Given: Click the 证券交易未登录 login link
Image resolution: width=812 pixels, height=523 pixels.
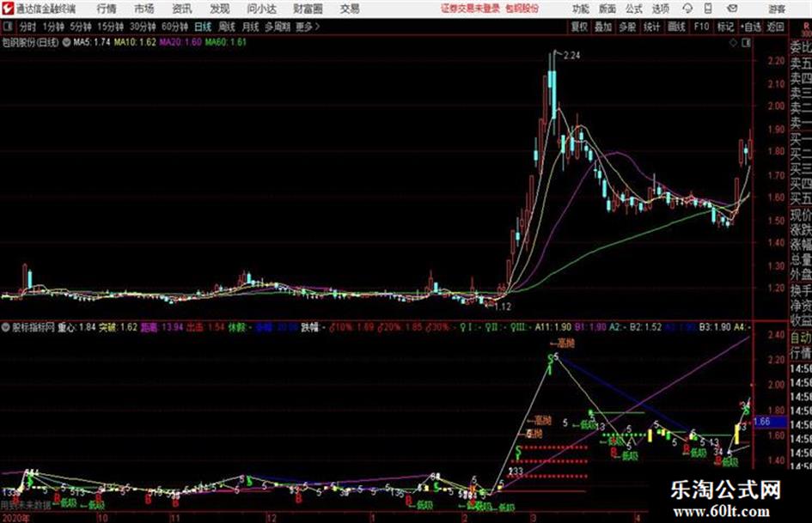Looking at the screenshot, I should tap(470, 9).
